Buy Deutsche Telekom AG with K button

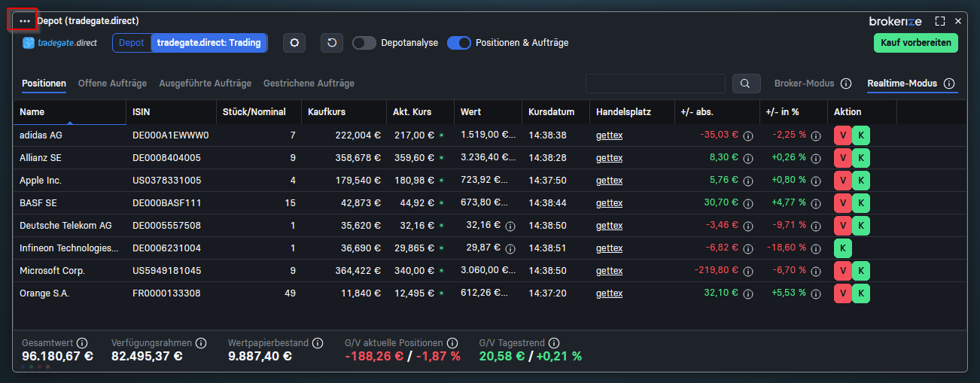[x=861, y=226]
